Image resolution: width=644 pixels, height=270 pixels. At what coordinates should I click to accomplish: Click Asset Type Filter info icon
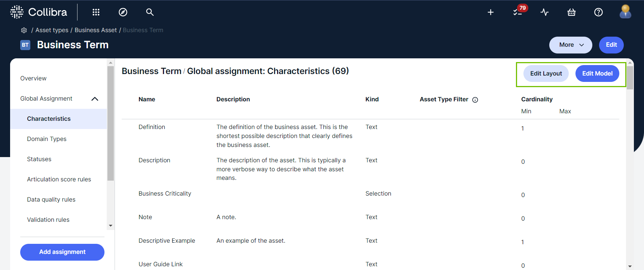coord(475,100)
